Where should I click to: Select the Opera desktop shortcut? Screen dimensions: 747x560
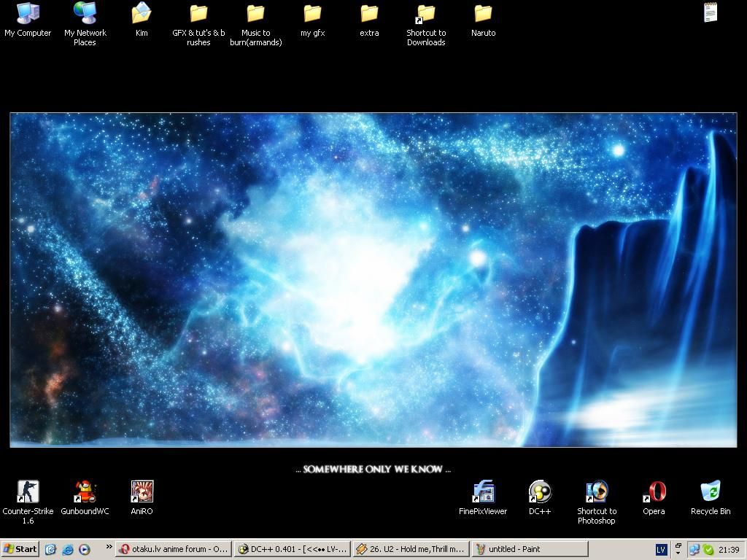[x=654, y=497]
